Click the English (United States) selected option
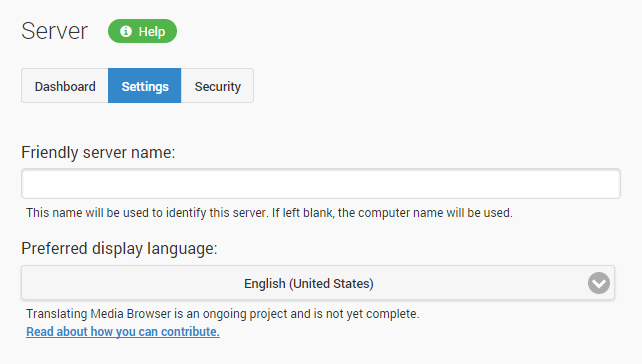 (x=309, y=283)
